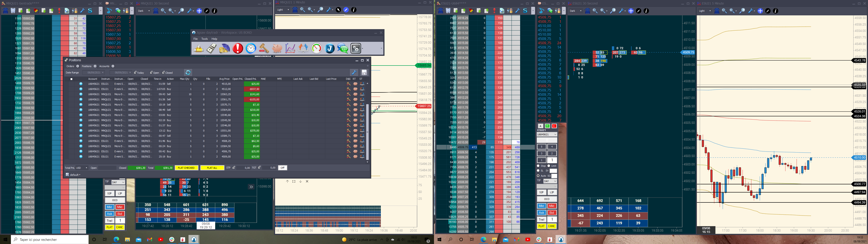Open the blue clock icon tool
Image resolution: width=868 pixels, height=244 pixels.
click(x=251, y=48)
